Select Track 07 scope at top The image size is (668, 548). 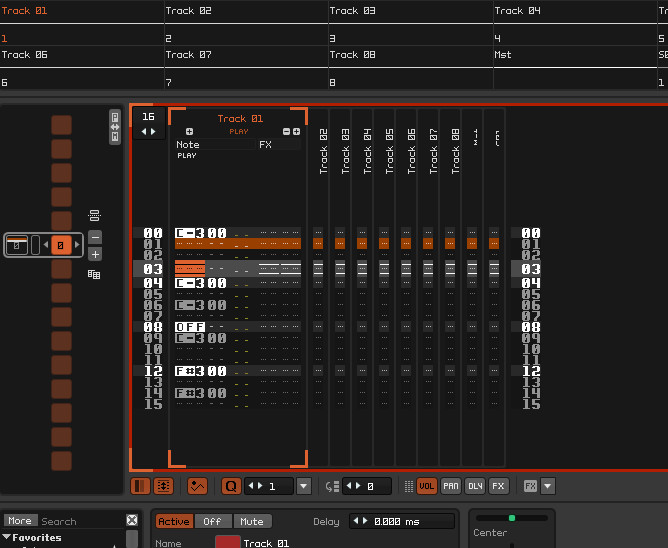click(x=246, y=67)
